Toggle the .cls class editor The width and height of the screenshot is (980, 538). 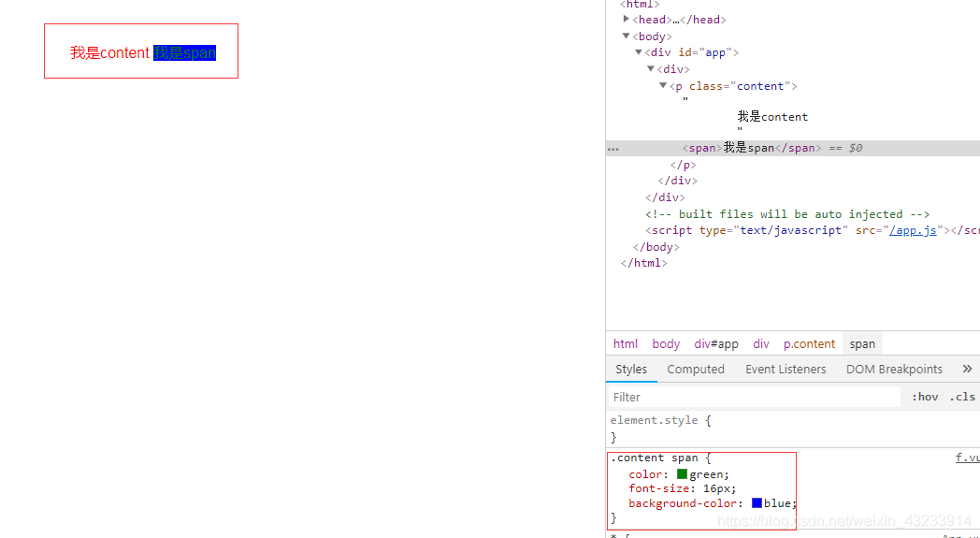pyautogui.click(x=962, y=397)
